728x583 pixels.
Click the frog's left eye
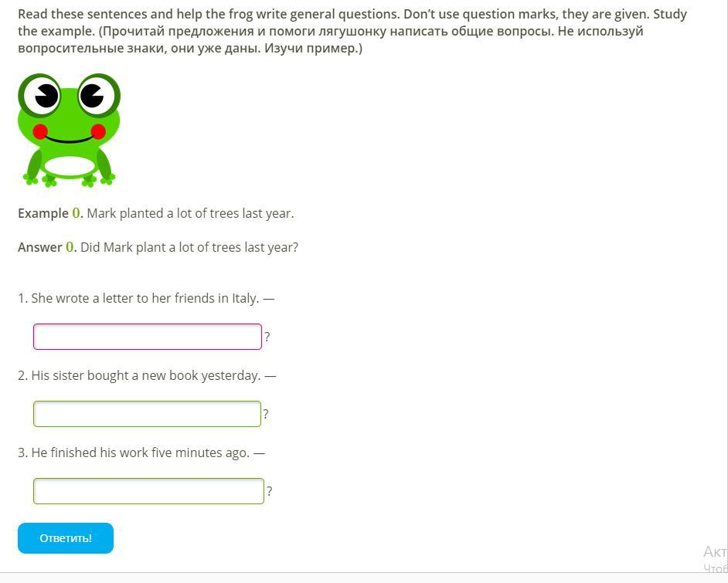point(42,95)
